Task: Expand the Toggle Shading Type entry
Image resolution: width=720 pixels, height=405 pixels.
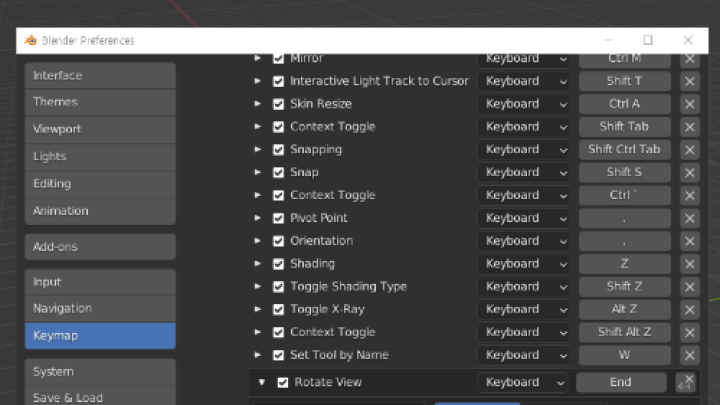Action: point(258,286)
